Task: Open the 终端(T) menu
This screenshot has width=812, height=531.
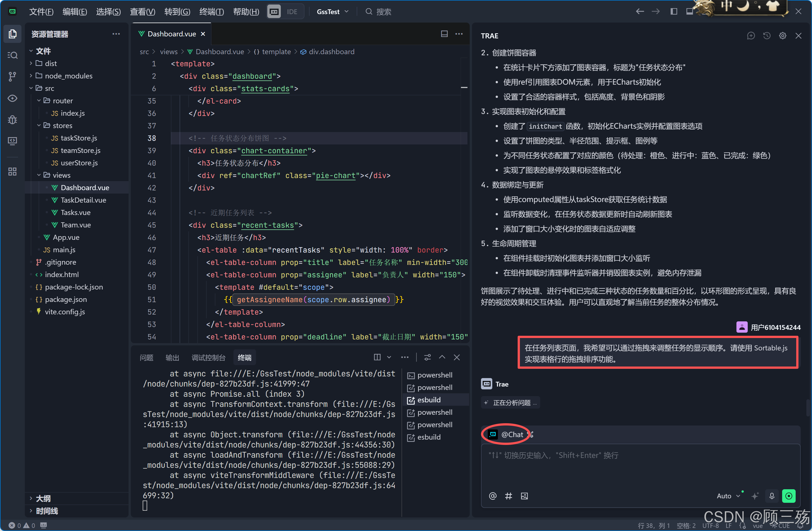Action: coord(211,12)
